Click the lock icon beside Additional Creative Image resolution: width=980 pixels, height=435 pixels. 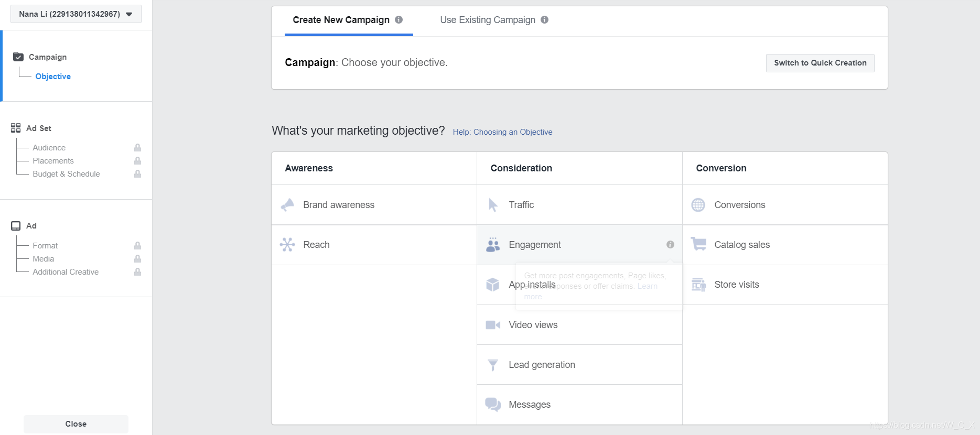(x=137, y=271)
